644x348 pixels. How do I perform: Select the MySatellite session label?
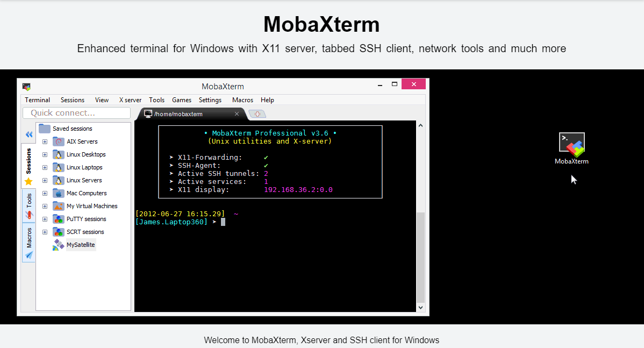coord(81,245)
